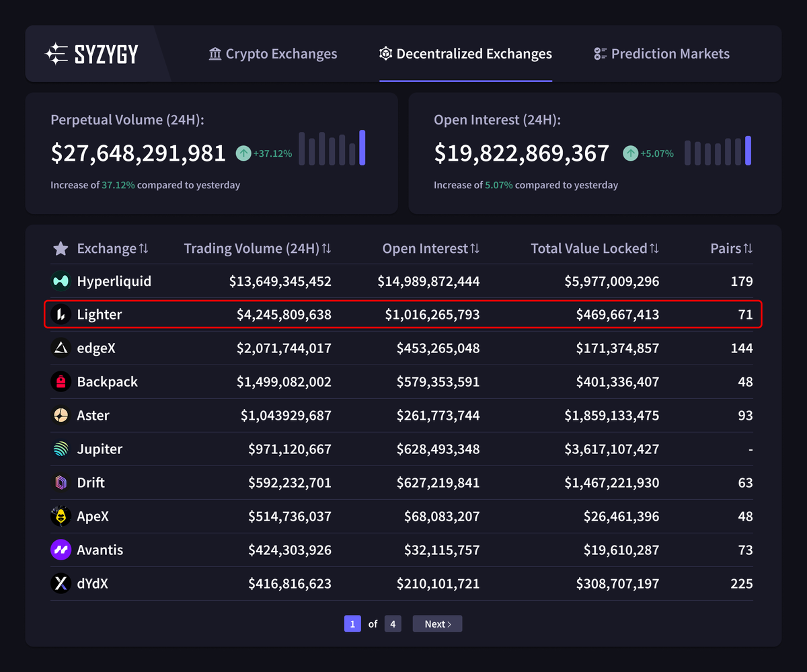This screenshot has width=807, height=672.
Task: Click Jupiter open interest $628,493,348
Action: coord(438,449)
